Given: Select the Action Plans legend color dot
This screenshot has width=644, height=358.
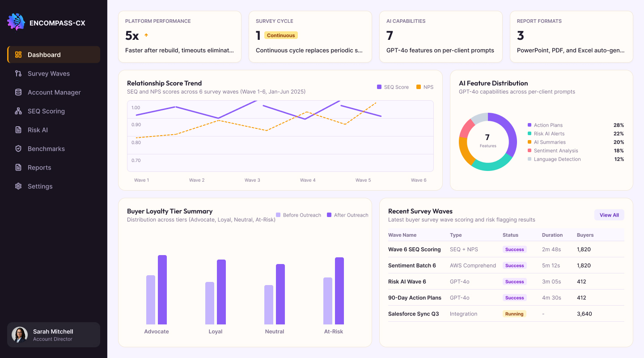Looking at the screenshot, I should point(530,125).
